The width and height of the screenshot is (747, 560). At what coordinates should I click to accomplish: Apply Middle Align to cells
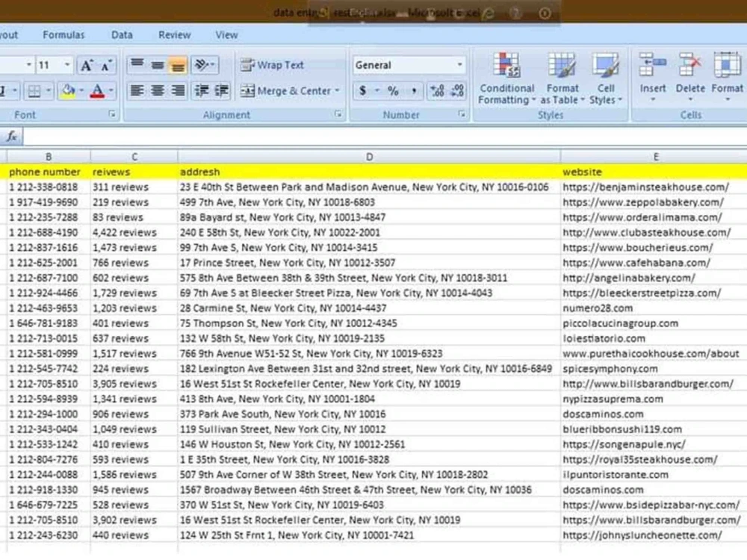pos(157,65)
